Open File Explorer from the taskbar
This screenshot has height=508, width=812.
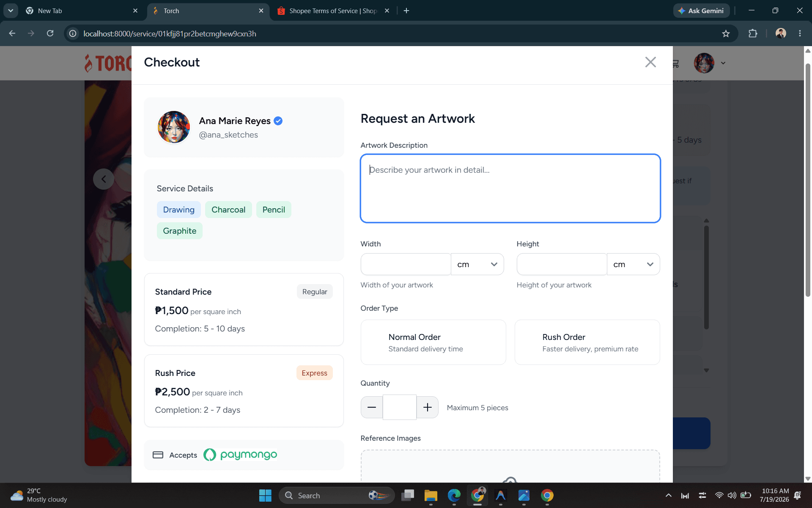tap(431, 495)
